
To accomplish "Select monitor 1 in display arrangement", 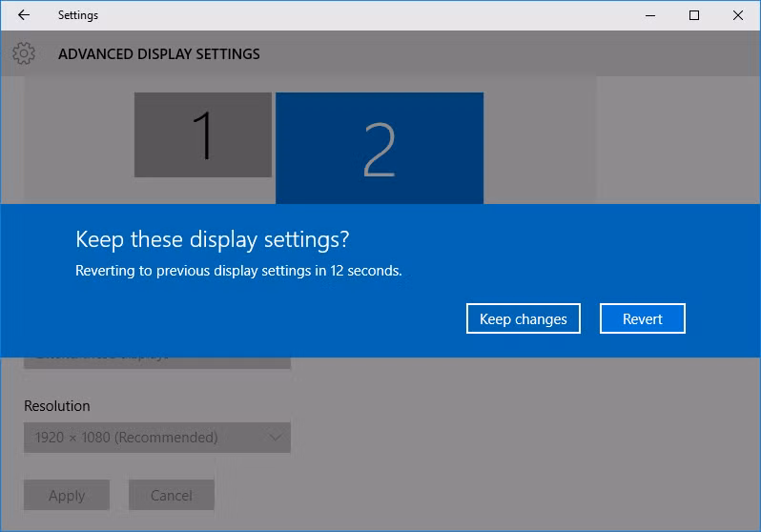I will [x=202, y=134].
